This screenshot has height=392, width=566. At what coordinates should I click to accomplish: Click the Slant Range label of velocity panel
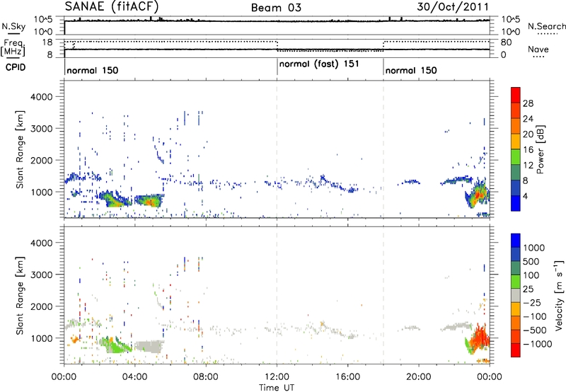20,295
